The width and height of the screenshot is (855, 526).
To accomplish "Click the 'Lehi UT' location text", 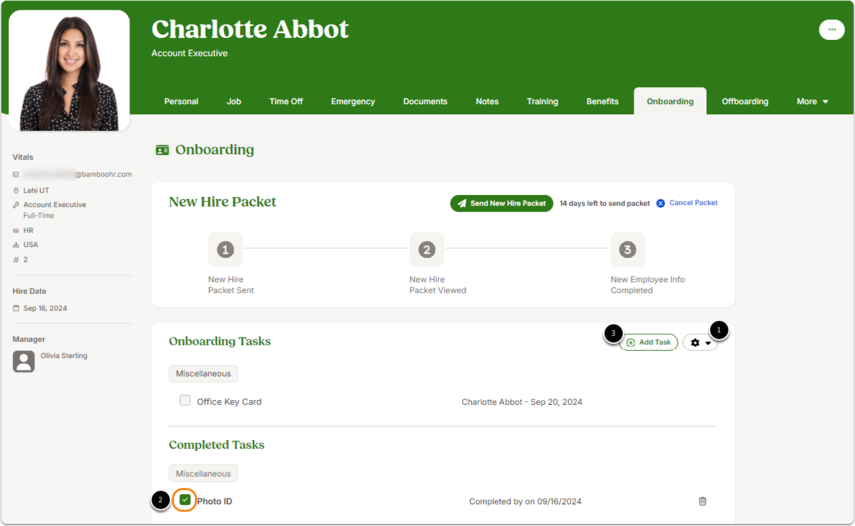I will 36,190.
